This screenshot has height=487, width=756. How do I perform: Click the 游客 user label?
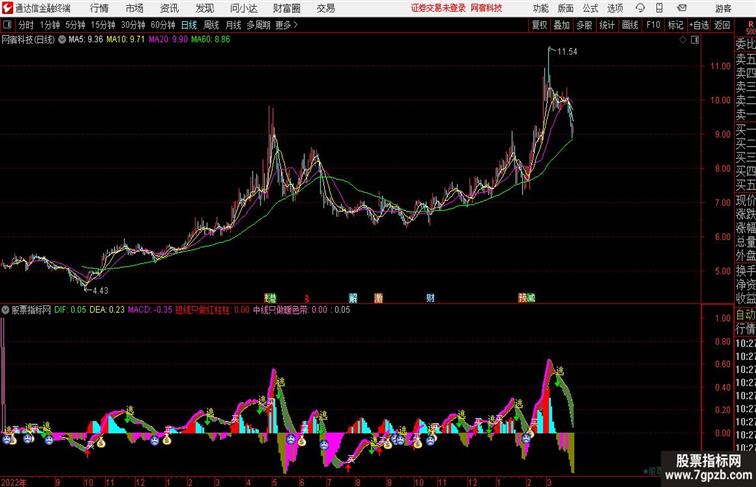[x=723, y=8]
